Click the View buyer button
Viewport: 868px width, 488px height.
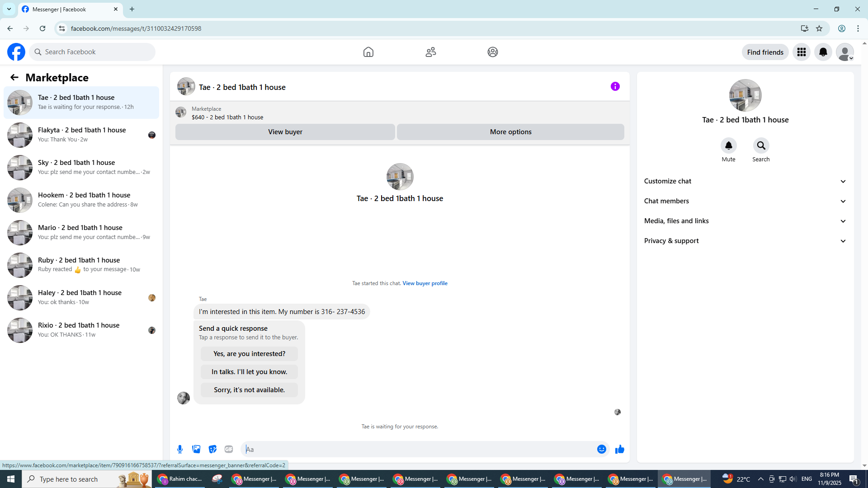click(x=285, y=132)
